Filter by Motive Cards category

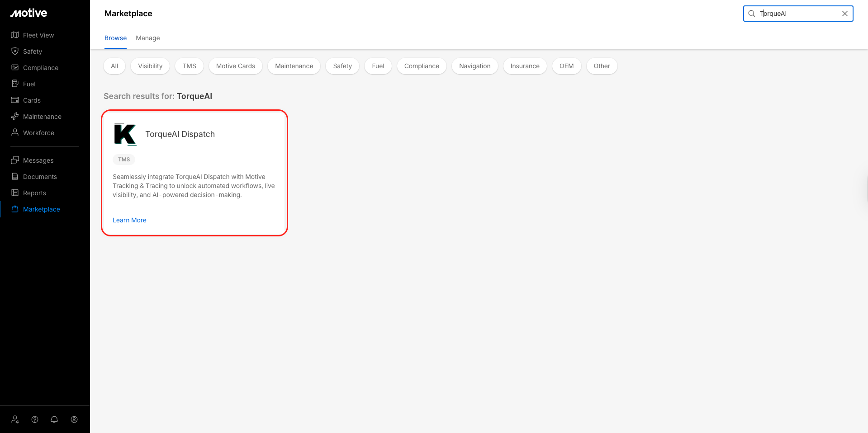coord(236,66)
